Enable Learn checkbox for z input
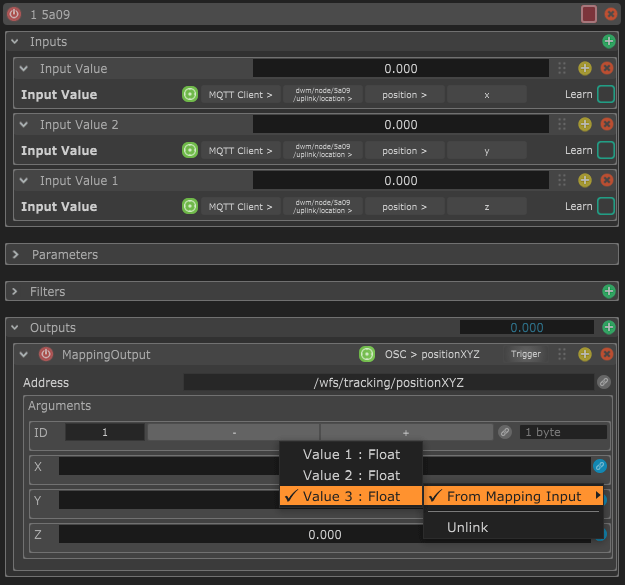The width and height of the screenshot is (625, 585). tap(605, 207)
